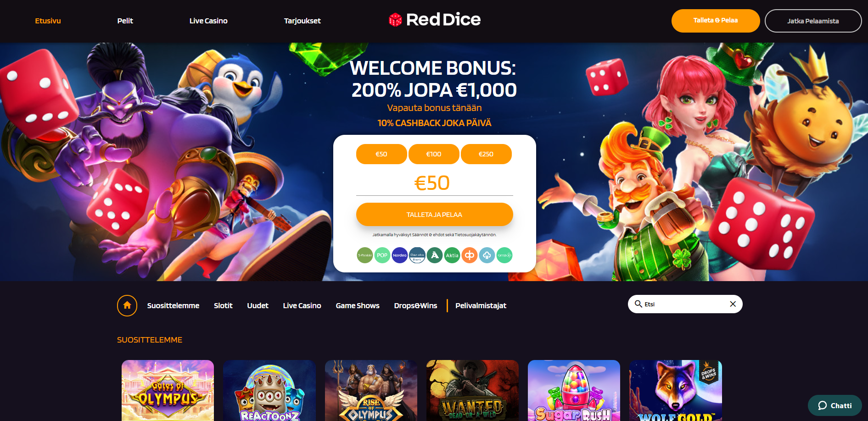Viewport: 868px width, 421px height.
Task: Click the Aktia bank icon
Action: 452,255
